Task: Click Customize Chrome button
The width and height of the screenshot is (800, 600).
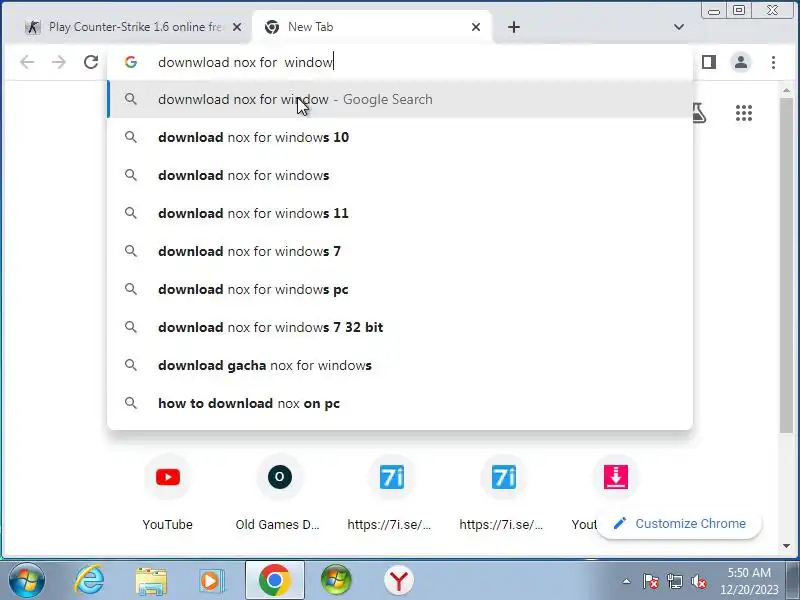Action: tap(680, 523)
